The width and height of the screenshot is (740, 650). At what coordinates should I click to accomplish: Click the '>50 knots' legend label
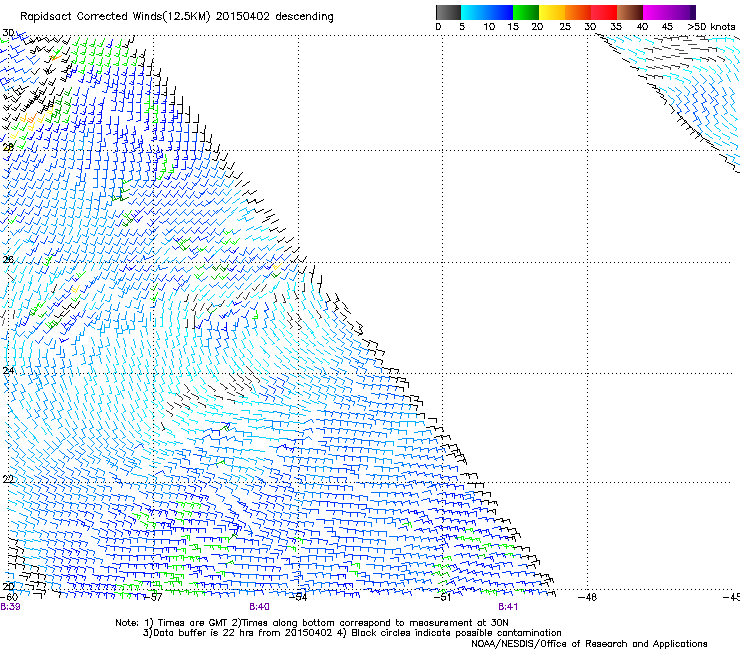(711, 27)
